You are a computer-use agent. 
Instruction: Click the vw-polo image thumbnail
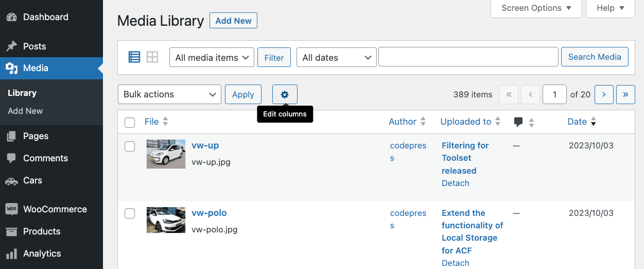coord(166,220)
